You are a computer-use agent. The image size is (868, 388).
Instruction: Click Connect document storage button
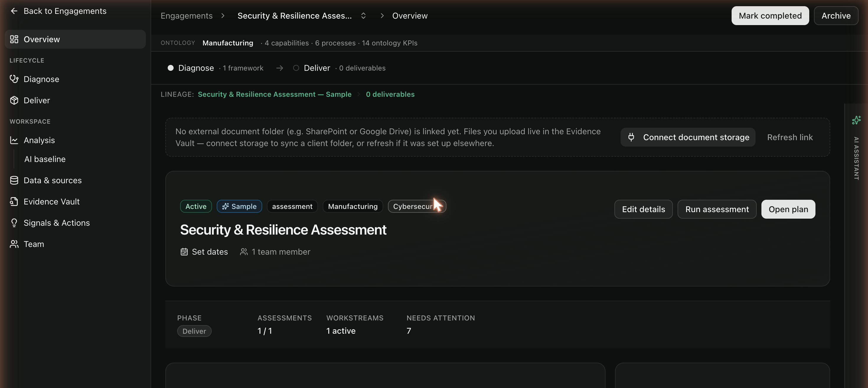(688, 137)
